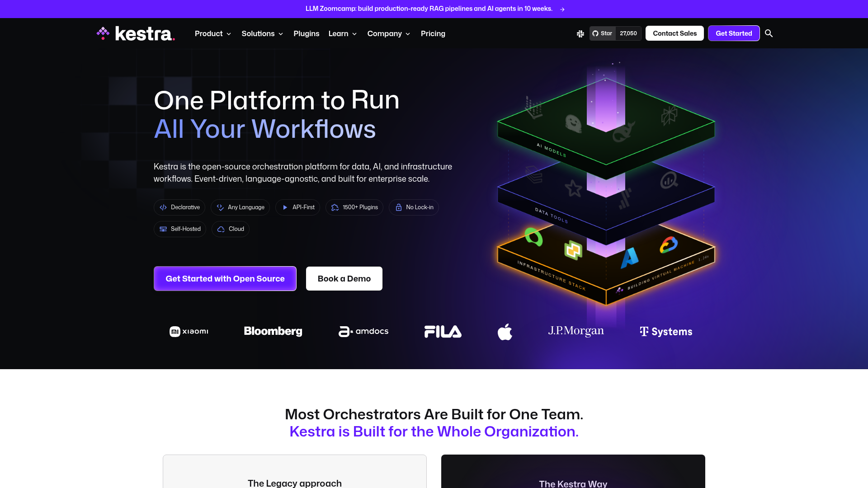Click the Book a Demo button
The height and width of the screenshot is (488, 868).
coord(344,279)
